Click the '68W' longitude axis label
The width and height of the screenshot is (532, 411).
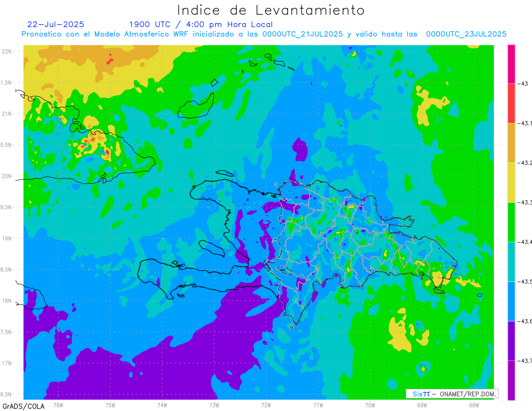click(474, 405)
